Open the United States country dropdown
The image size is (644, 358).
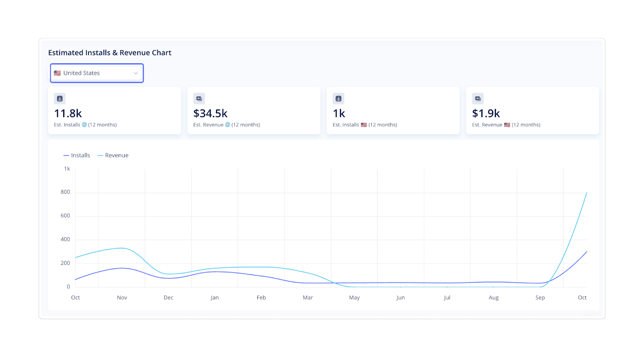tap(97, 73)
